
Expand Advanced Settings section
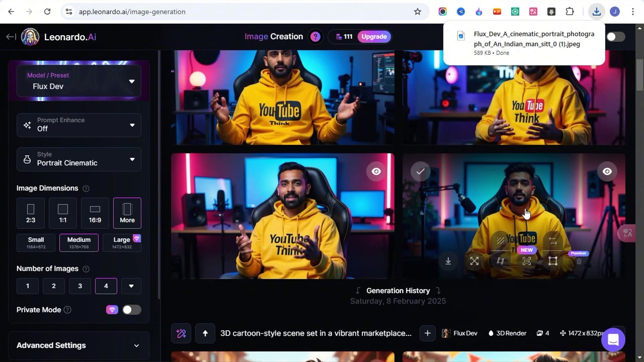79,345
